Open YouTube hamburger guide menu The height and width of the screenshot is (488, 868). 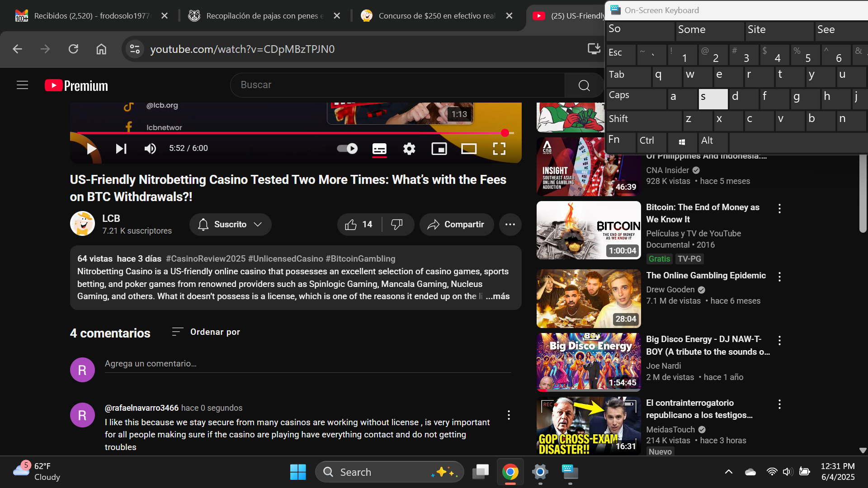[22, 85]
